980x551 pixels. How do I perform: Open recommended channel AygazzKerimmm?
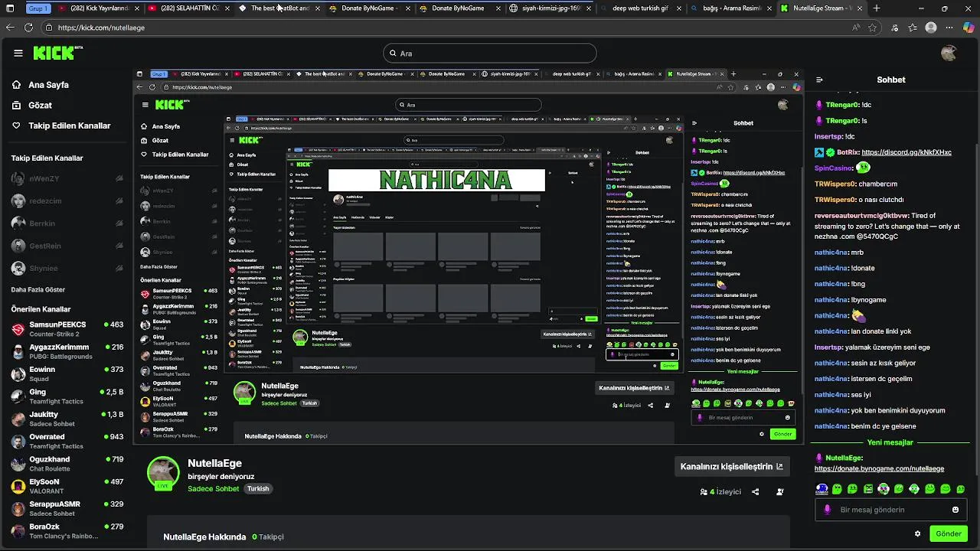pos(67,351)
